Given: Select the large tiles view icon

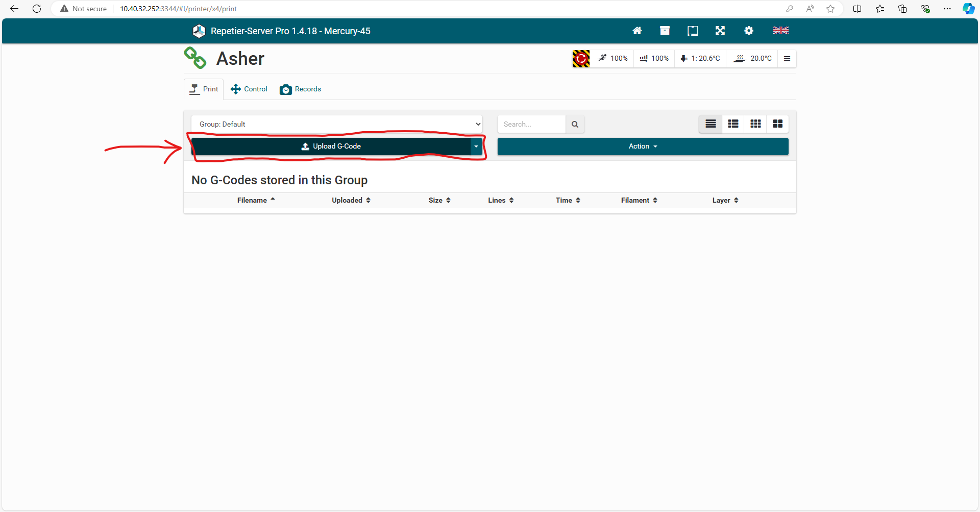Looking at the screenshot, I should click(778, 124).
